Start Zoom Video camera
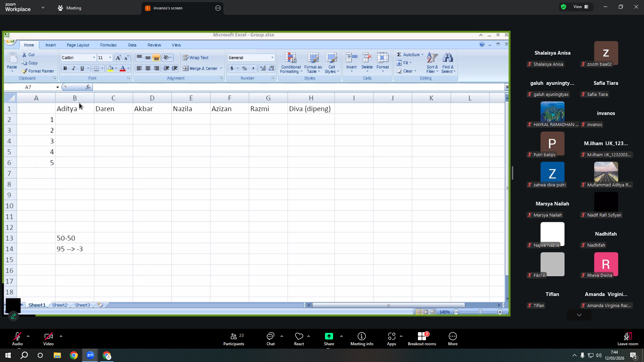The image size is (644, 362). click(x=48, y=339)
